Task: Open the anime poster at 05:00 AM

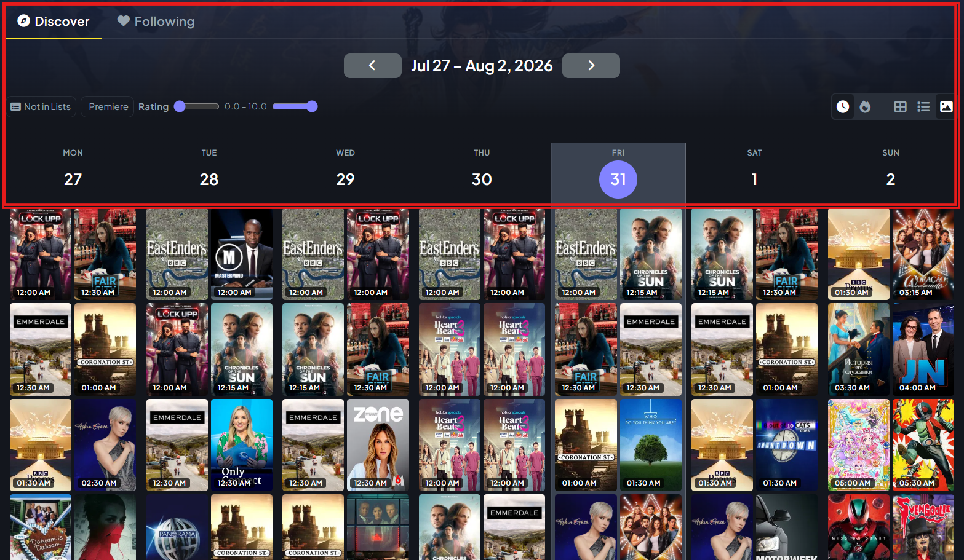Action: [x=859, y=445]
